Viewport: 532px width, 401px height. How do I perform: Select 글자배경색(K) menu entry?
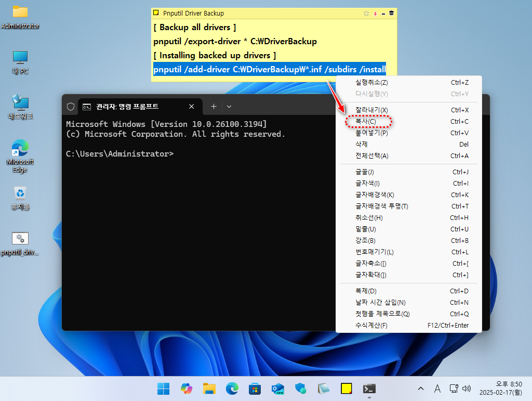click(x=408, y=195)
